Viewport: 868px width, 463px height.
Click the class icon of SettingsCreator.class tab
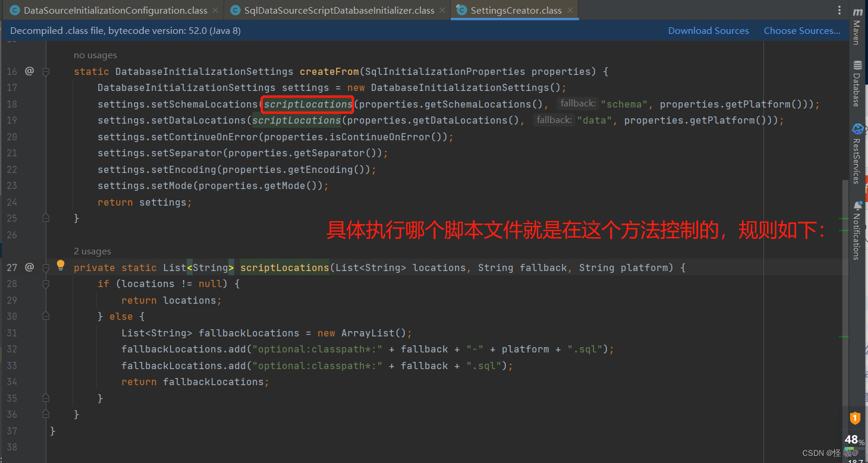coord(460,10)
